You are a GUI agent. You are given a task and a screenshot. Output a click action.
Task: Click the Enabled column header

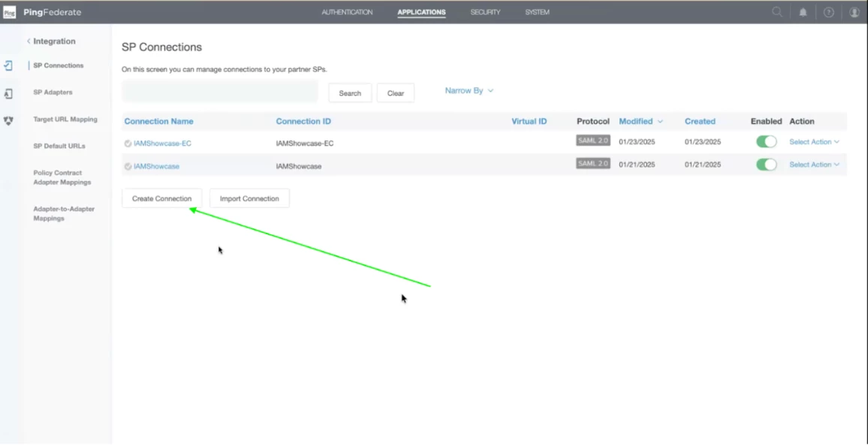click(766, 121)
